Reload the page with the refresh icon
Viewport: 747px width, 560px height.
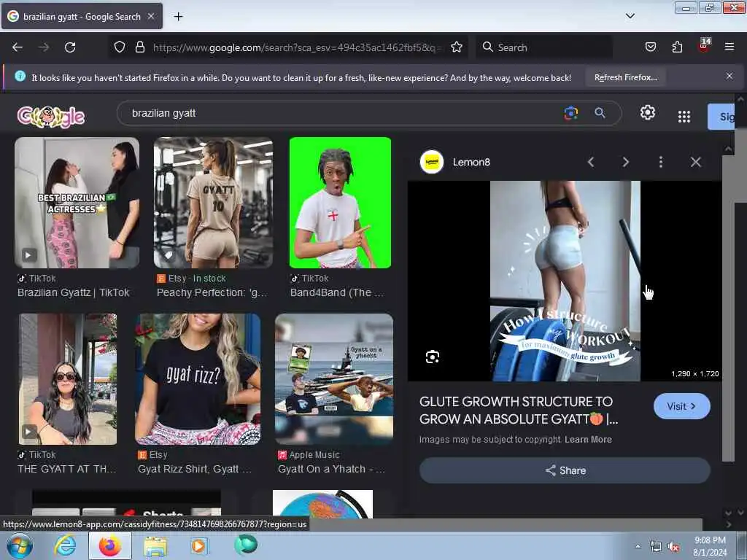[70, 47]
